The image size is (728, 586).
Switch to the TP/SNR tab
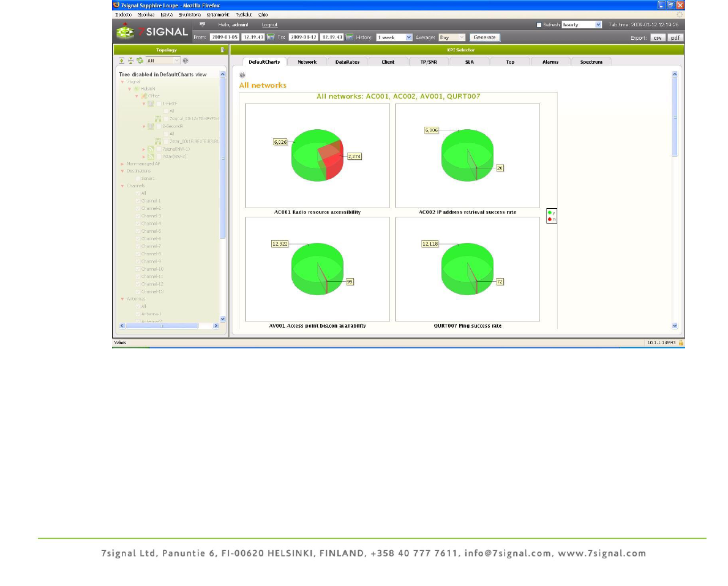pyautogui.click(x=429, y=62)
